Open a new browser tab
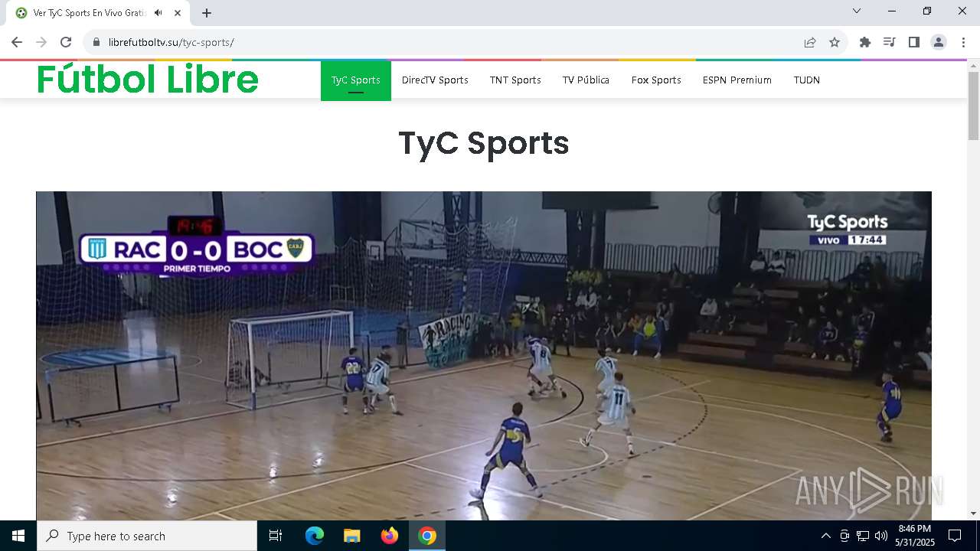Viewport: 980px width, 551px height. [x=207, y=13]
